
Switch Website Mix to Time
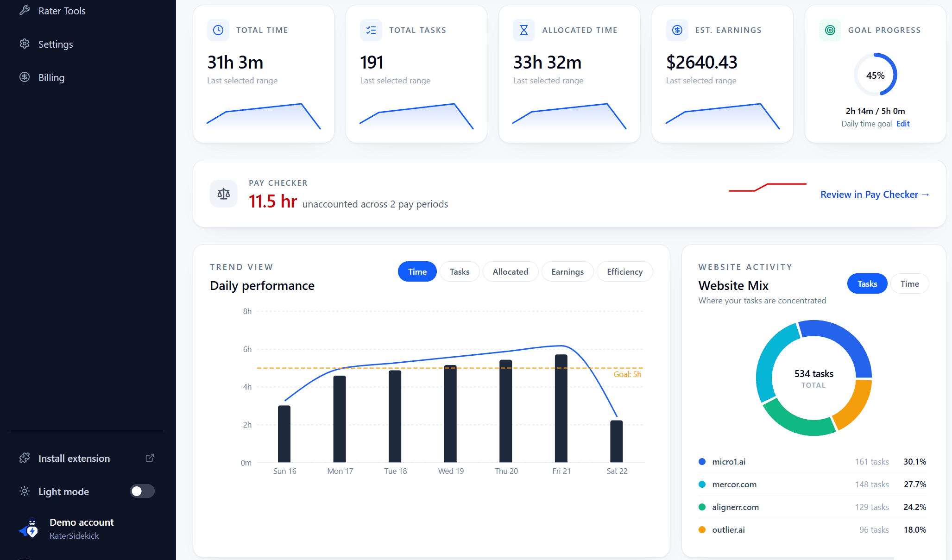click(x=909, y=284)
